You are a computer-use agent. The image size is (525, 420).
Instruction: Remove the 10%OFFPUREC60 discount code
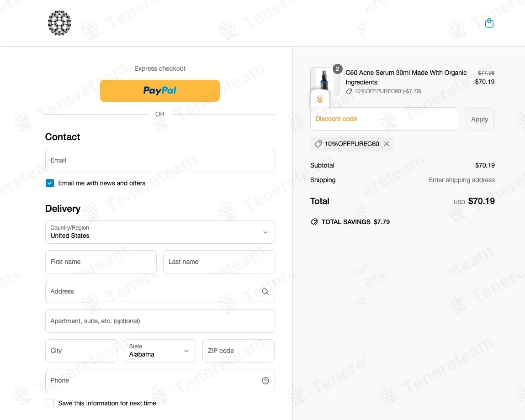[387, 144]
